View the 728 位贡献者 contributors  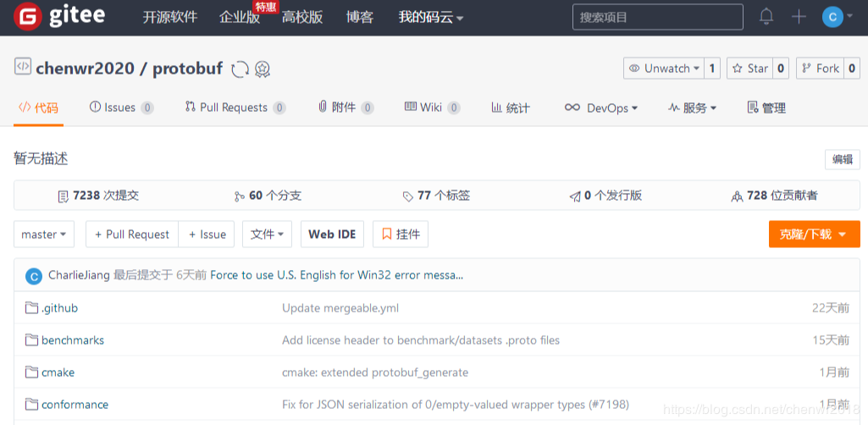774,196
